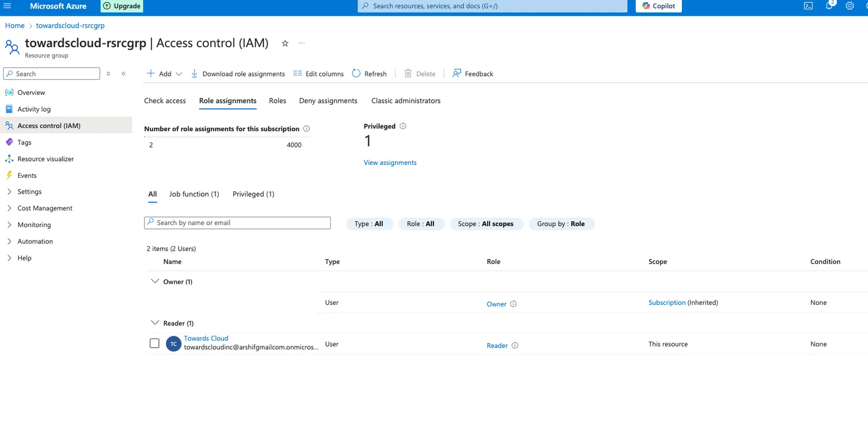Select the Towards Cloud row checkbox
The width and height of the screenshot is (868, 434).
155,343
